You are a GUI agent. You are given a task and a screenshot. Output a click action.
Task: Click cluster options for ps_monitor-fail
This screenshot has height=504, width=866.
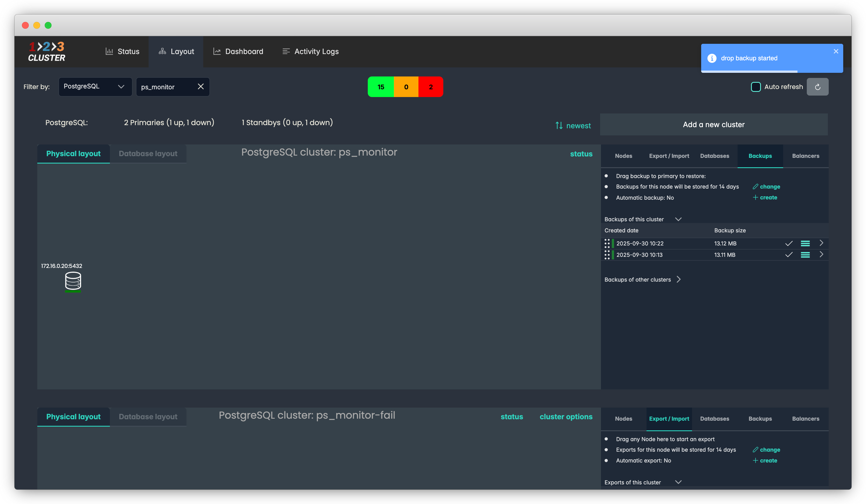566,417
